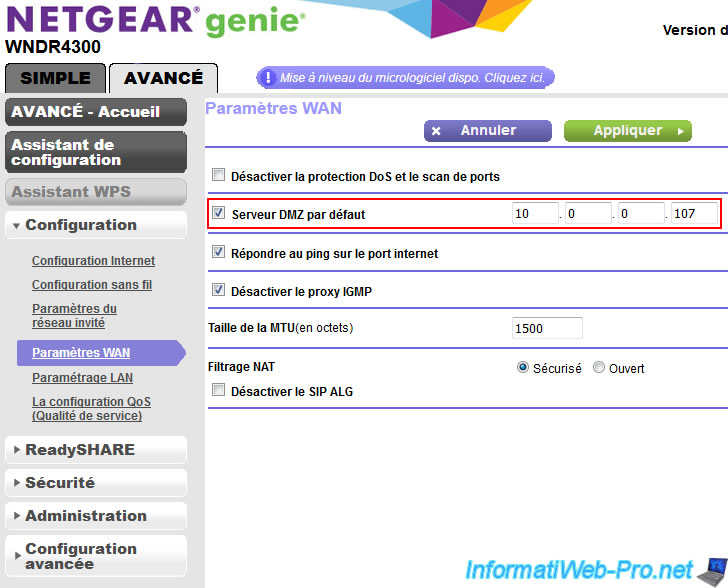Enable Désactiver la protection DoS checkbox
The image size is (728, 588).
(218, 175)
